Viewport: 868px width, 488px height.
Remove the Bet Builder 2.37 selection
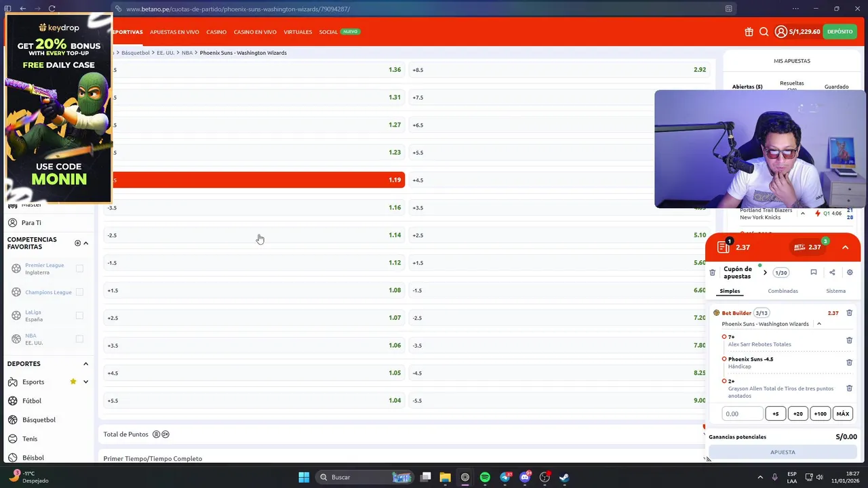(x=849, y=313)
